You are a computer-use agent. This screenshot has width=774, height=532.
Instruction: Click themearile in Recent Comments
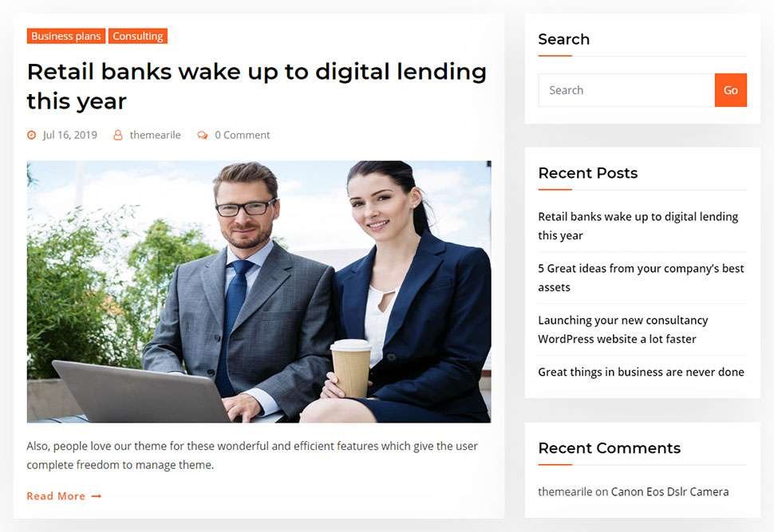click(x=565, y=491)
